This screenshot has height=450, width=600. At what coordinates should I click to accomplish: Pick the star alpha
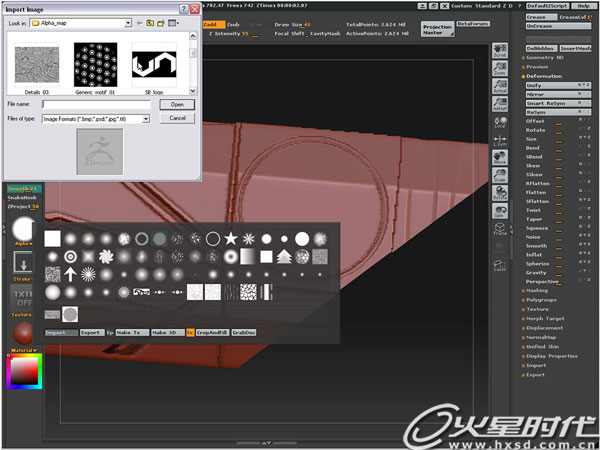231,239
